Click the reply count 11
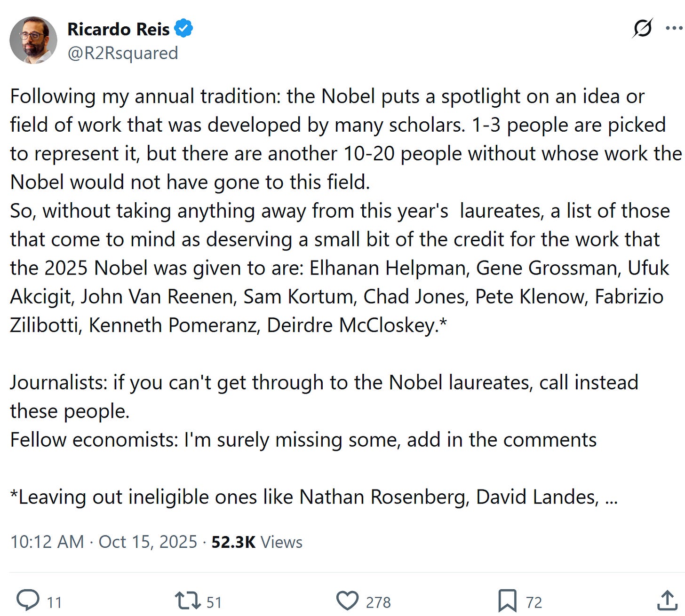Viewport: 685px width, 616px height. (55, 602)
